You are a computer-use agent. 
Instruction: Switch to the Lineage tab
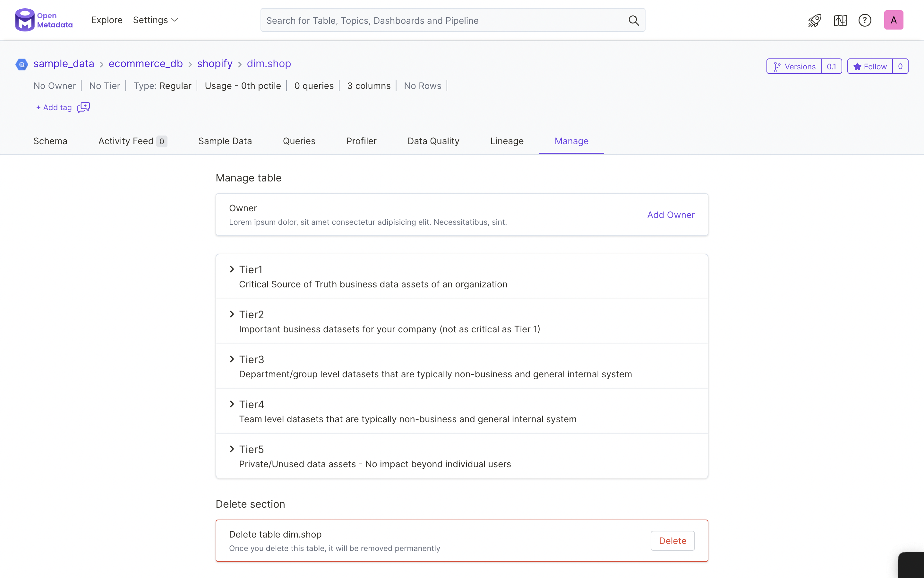507,141
